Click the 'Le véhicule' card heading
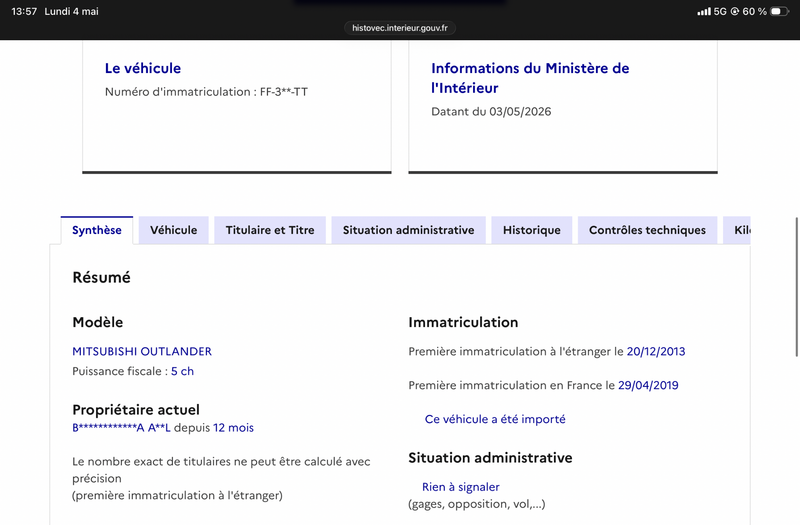 143,68
